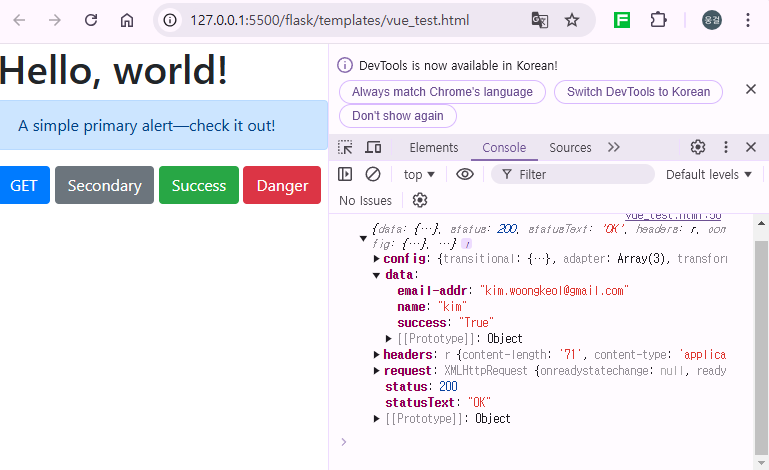Expand the request property
This screenshot has height=470, width=769.
pyautogui.click(x=376, y=371)
